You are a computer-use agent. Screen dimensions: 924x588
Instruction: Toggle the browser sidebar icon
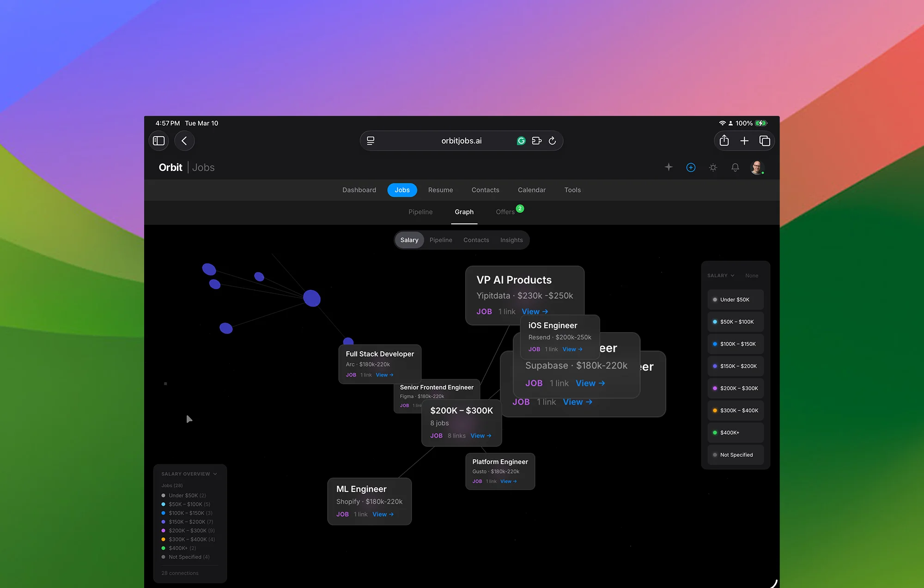point(158,141)
